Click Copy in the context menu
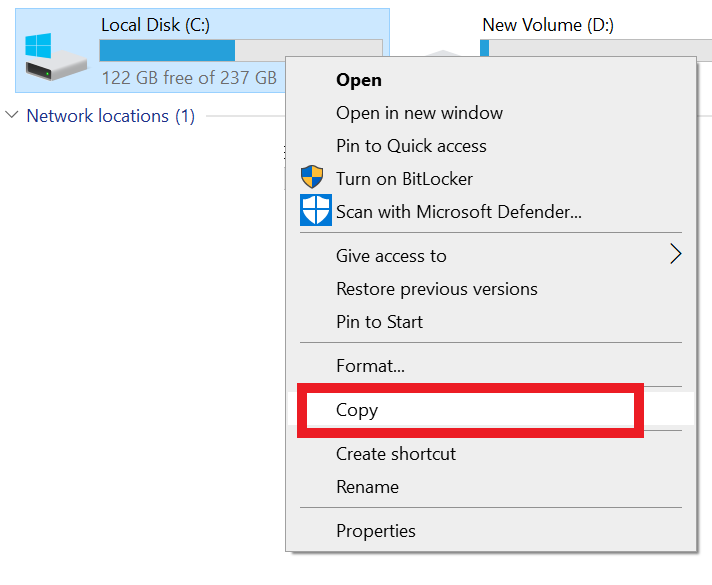 (x=357, y=410)
